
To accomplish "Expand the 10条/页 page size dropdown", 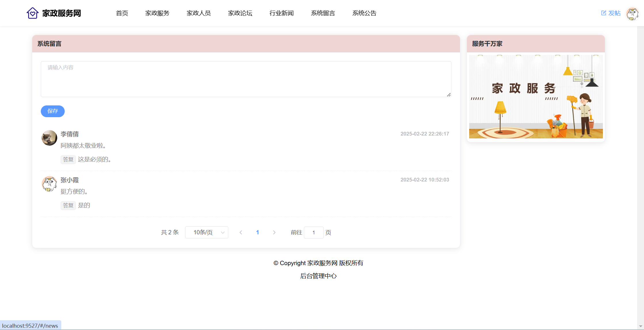I will (x=206, y=232).
